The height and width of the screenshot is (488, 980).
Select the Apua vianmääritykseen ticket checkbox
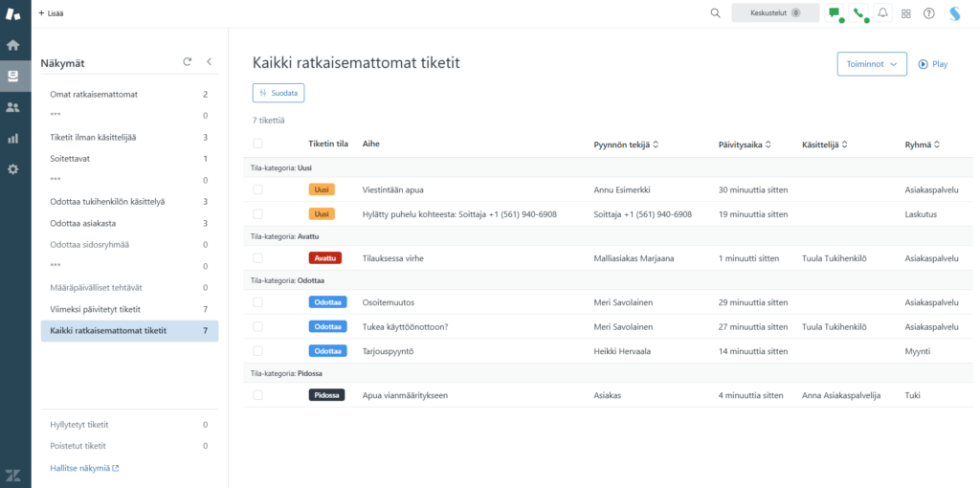pos(257,395)
